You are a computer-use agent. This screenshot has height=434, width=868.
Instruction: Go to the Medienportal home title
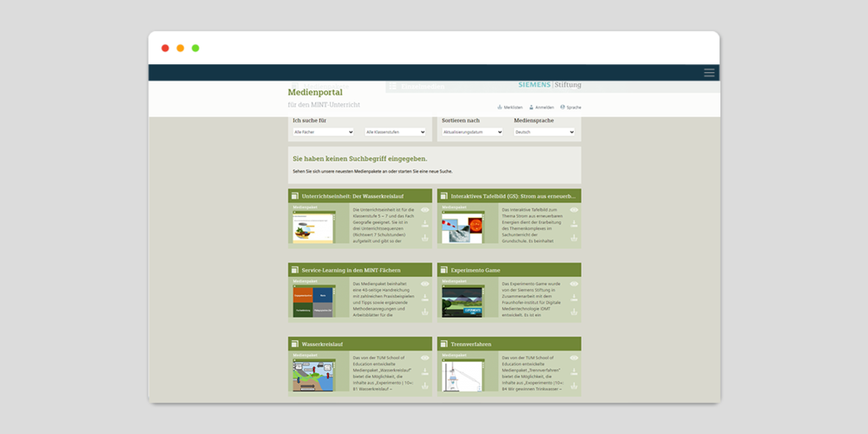[x=315, y=93]
